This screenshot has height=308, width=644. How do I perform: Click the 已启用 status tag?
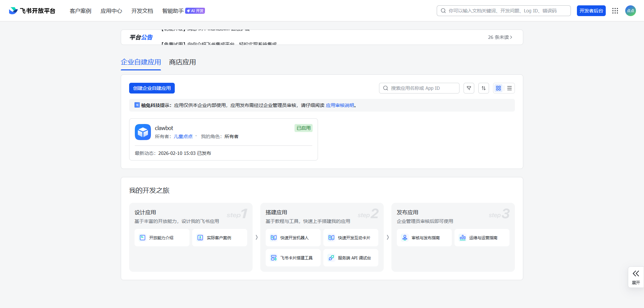304,128
